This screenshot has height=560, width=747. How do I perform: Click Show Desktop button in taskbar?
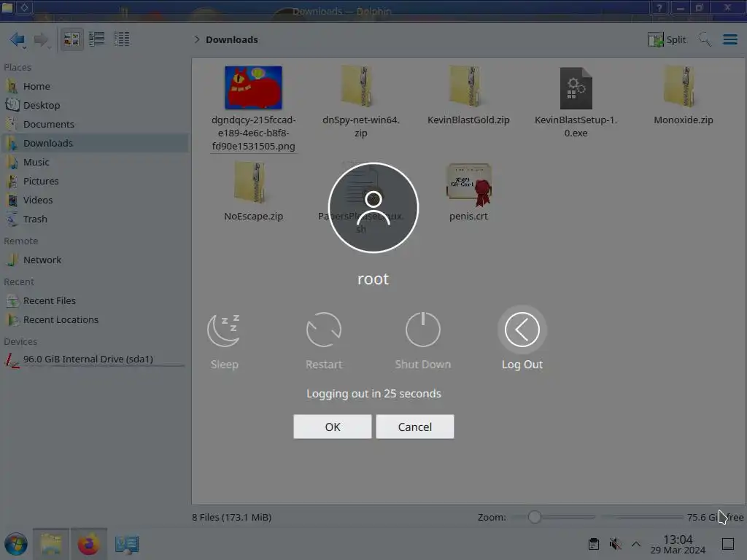pyautogui.click(x=727, y=544)
